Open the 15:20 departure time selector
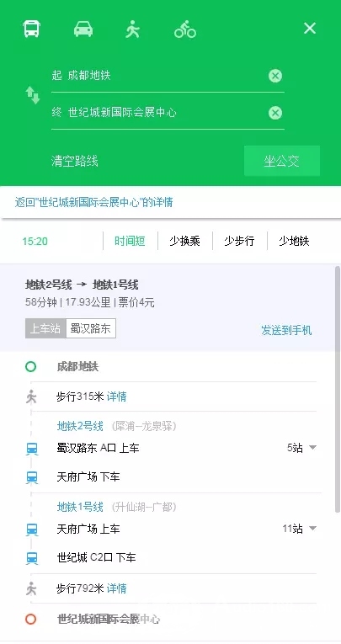Viewport: 341px width, 644px height. tap(35, 241)
